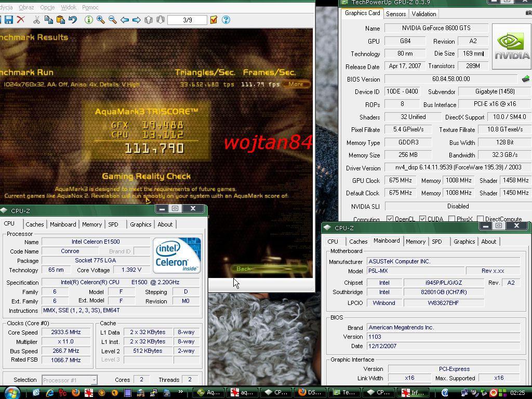Open SPD tab in left CPU-Z window
532x399 pixels.
pos(113,224)
